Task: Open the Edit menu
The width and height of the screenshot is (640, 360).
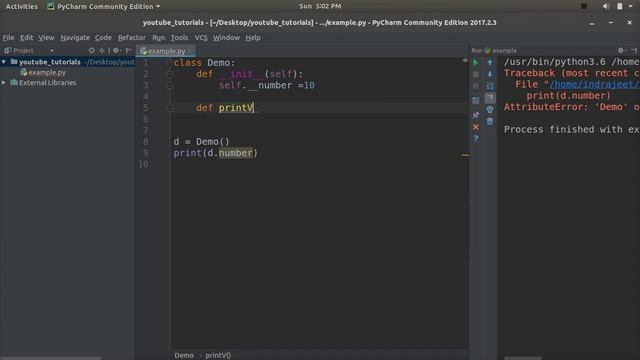Action: [27, 38]
